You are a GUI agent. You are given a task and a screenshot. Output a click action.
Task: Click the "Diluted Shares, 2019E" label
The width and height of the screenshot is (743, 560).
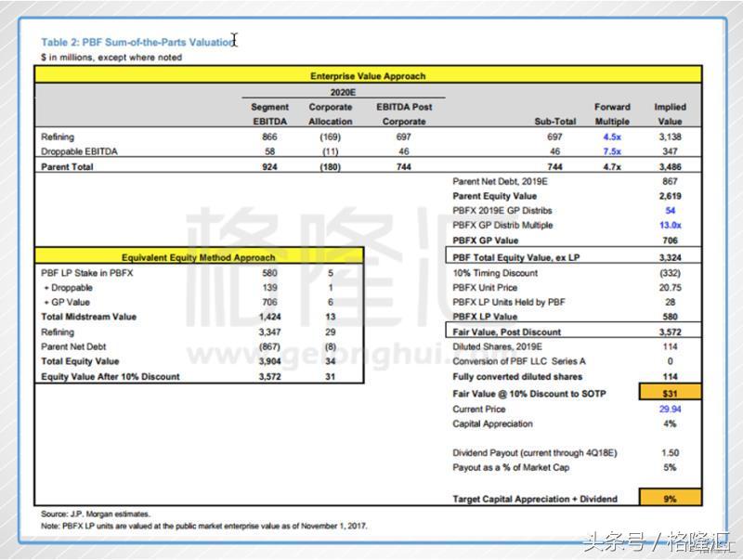point(497,346)
